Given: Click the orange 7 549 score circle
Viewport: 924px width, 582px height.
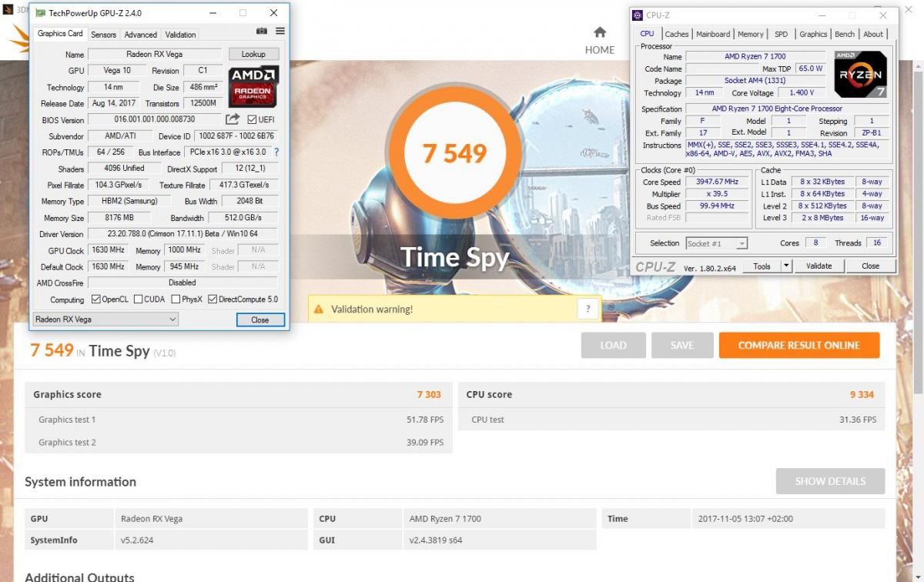Looking at the screenshot, I should [455, 154].
